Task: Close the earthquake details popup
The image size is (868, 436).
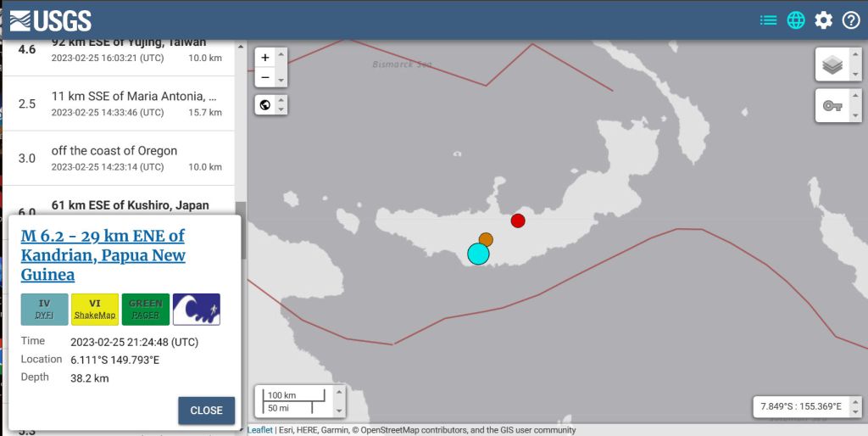Action: pos(206,411)
